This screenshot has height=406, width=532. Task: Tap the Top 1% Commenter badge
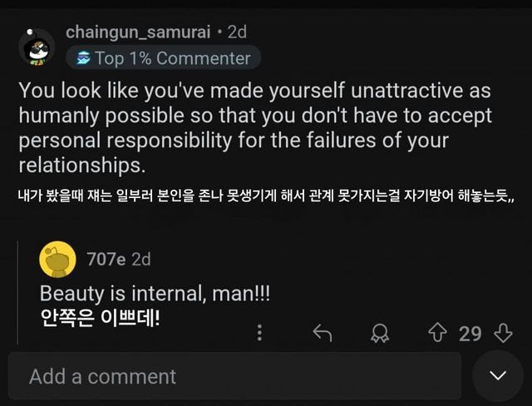pyautogui.click(x=162, y=58)
